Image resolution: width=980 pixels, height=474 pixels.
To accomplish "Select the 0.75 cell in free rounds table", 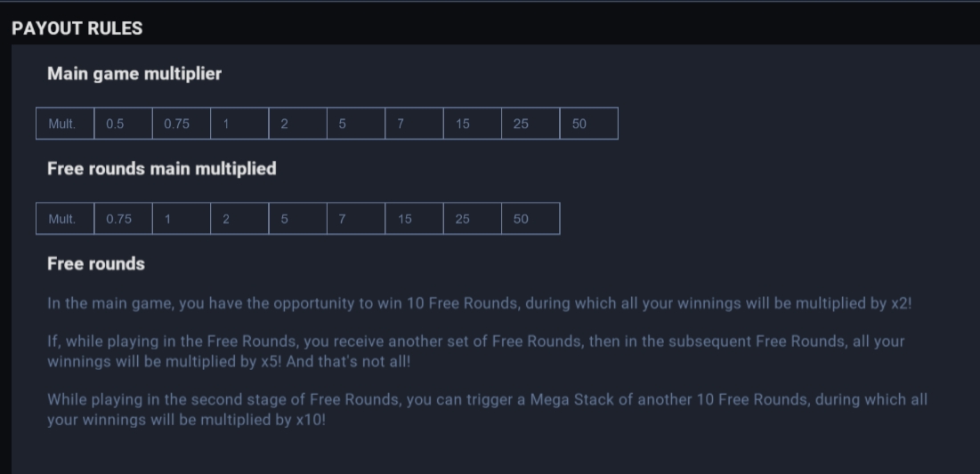I will coord(123,219).
